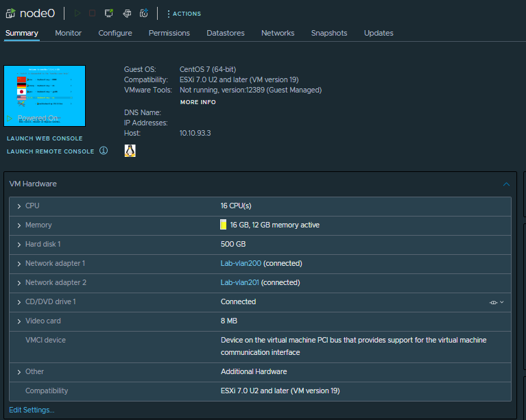Screen dimensions: 526x420
Task: Click the Power Off stop icon
Action: [x=93, y=13]
